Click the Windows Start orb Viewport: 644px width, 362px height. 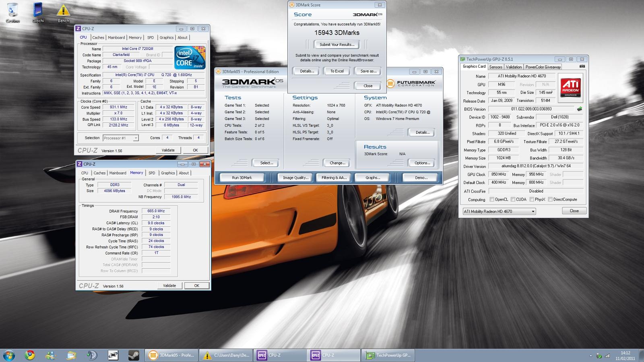point(9,355)
